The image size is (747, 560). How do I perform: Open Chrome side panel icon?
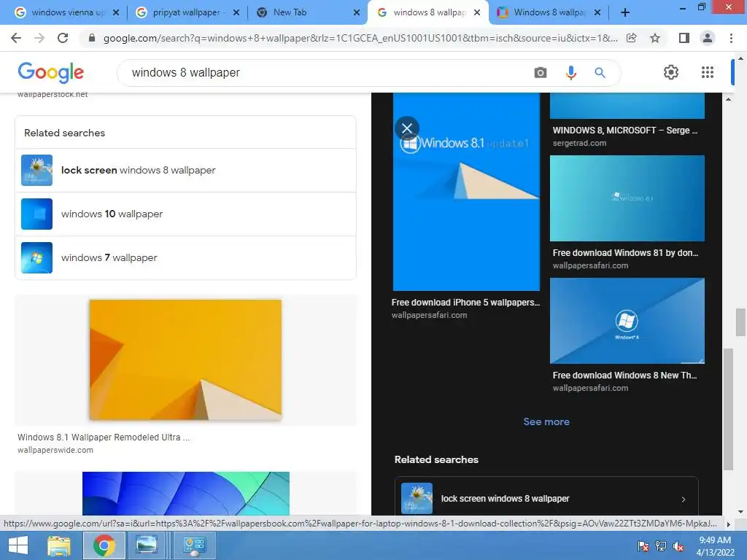click(x=684, y=38)
